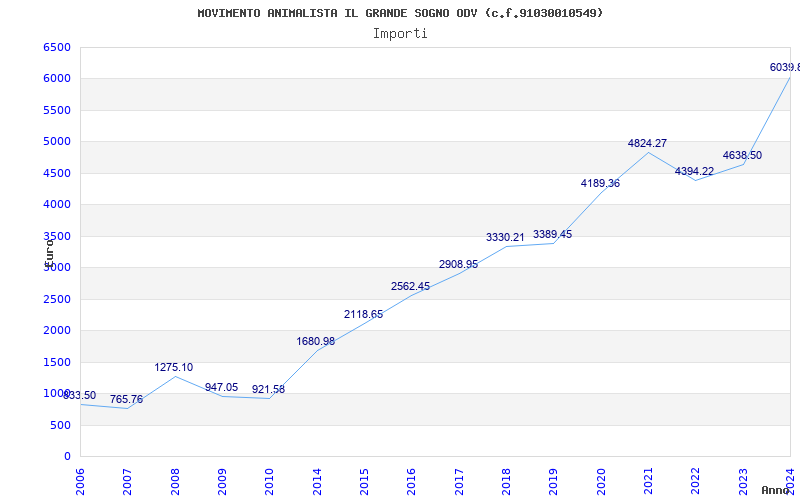
Task: Click the 2014 x-axis year label
Action: pyautogui.click(x=317, y=483)
